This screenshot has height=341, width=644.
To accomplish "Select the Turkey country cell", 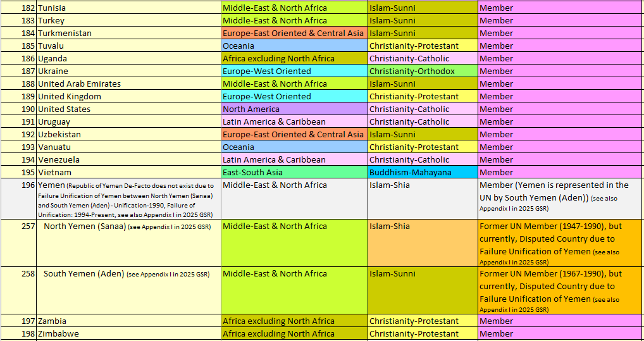I will click(129, 20).
